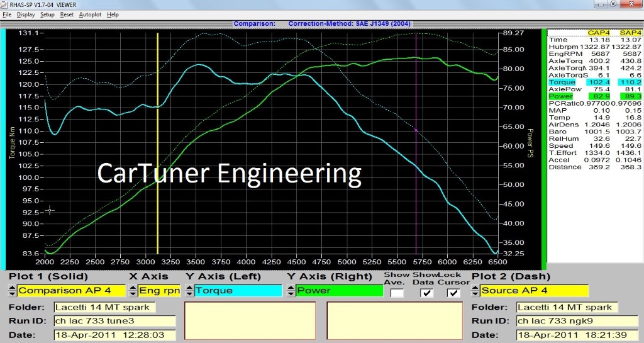The height and width of the screenshot is (343, 644).
Task: Maximize the RHAS-SP viewer window
Action: 614,4
